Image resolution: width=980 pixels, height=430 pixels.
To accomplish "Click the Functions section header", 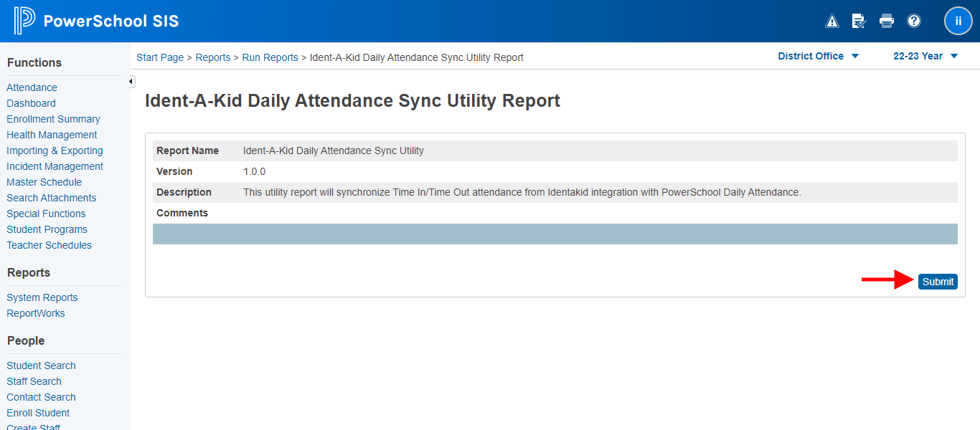I will point(34,62).
